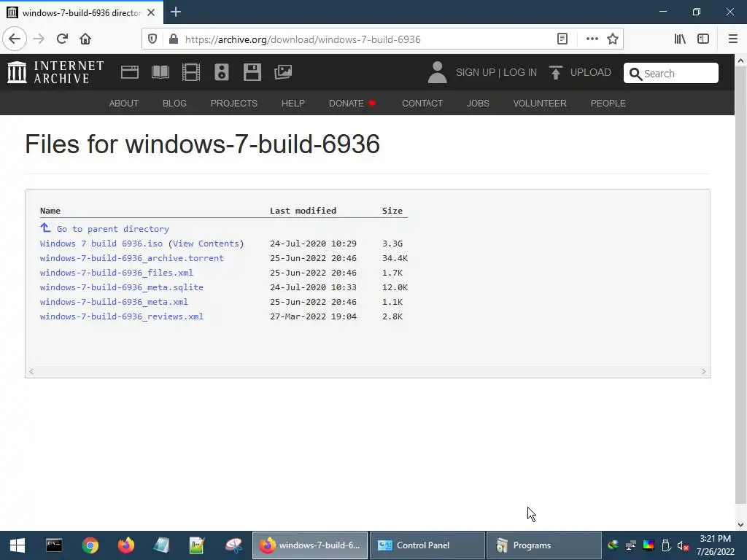
Task: Click Go to parent directory link
Action: (x=112, y=229)
